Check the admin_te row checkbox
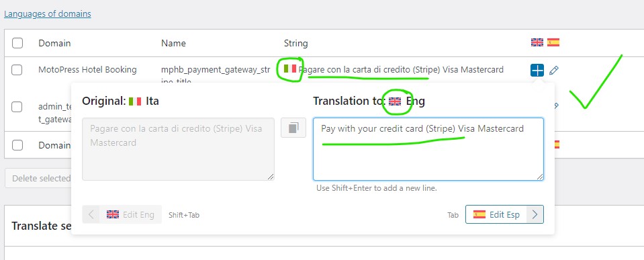Screen dimensions: 644x260 click(16, 107)
